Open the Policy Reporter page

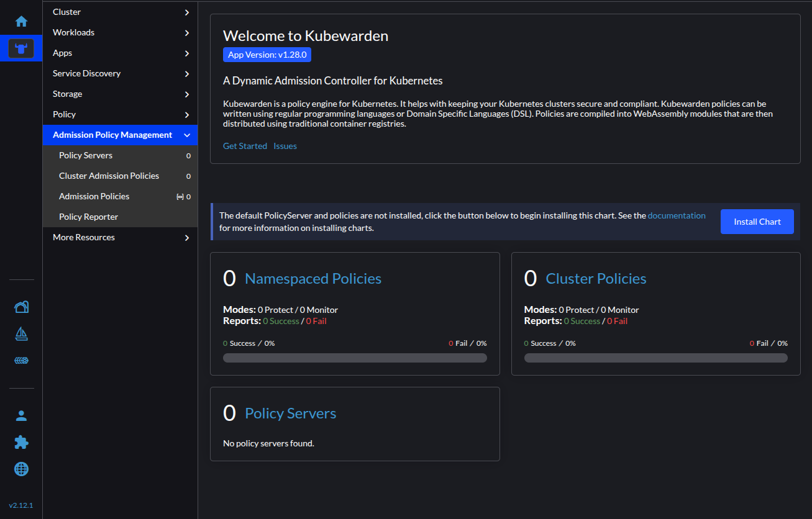point(88,216)
